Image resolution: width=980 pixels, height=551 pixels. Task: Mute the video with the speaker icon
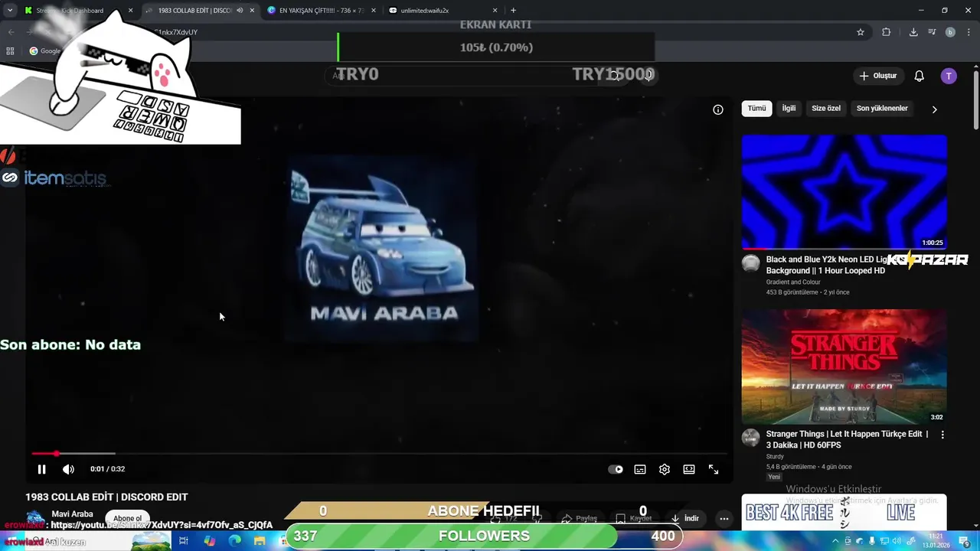pos(68,469)
